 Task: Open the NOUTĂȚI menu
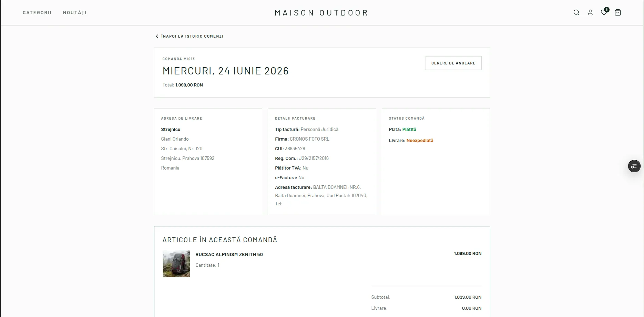coord(75,13)
